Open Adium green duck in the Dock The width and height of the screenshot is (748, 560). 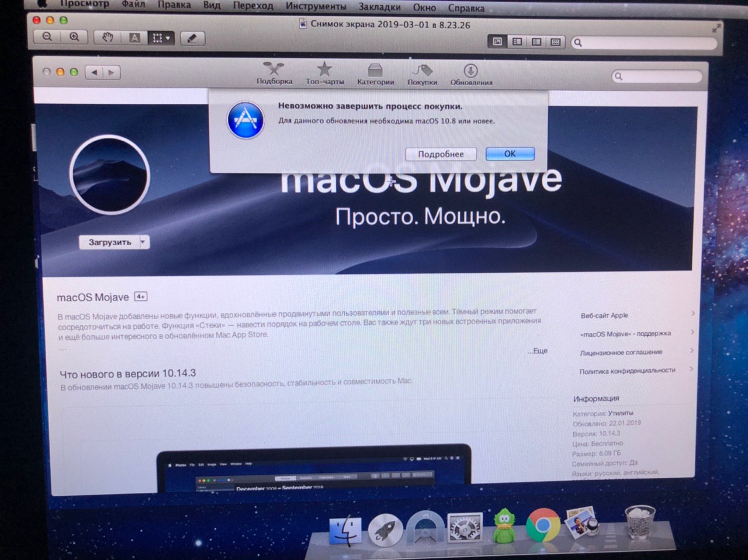pos(503,526)
